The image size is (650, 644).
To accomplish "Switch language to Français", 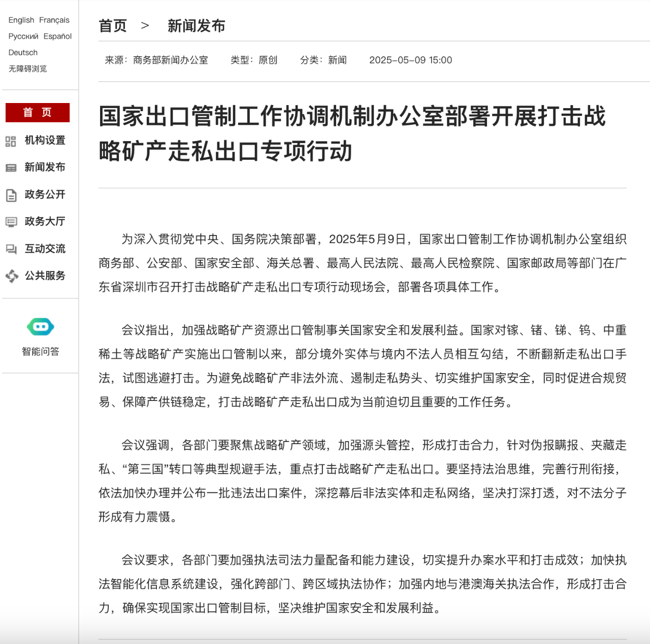I will click(54, 20).
